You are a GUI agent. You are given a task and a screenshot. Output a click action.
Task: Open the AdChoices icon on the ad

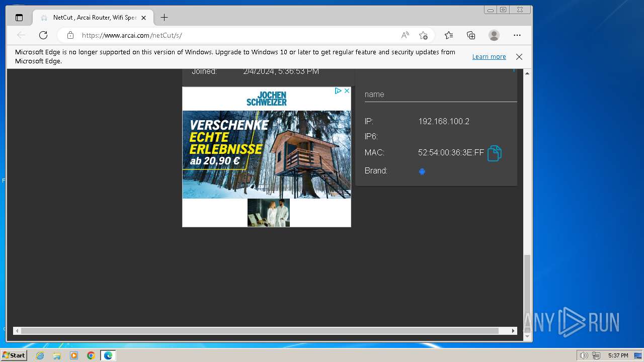339,91
